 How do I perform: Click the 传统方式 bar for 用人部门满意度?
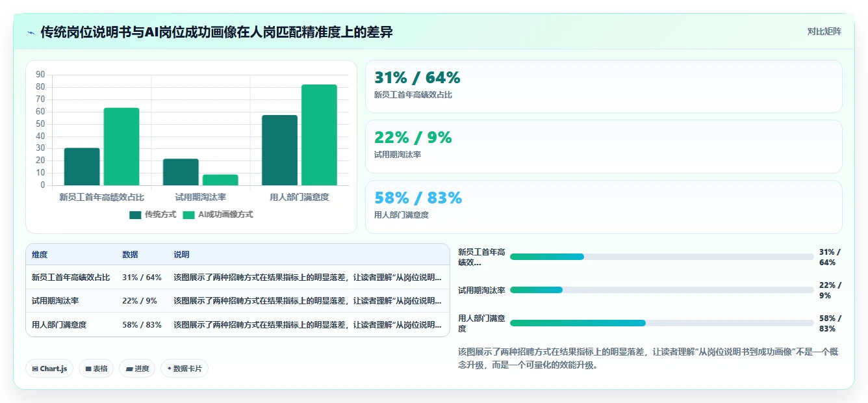(x=280, y=150)
